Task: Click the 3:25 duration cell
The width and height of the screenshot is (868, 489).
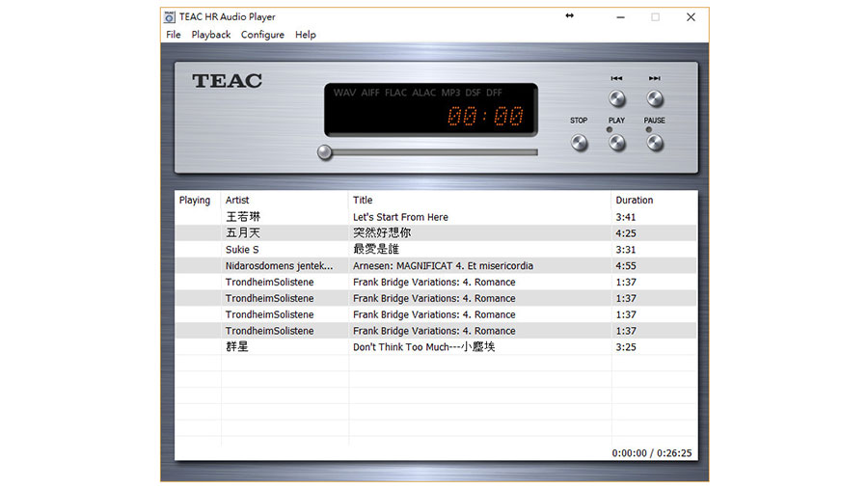Action: click(626, 347)
